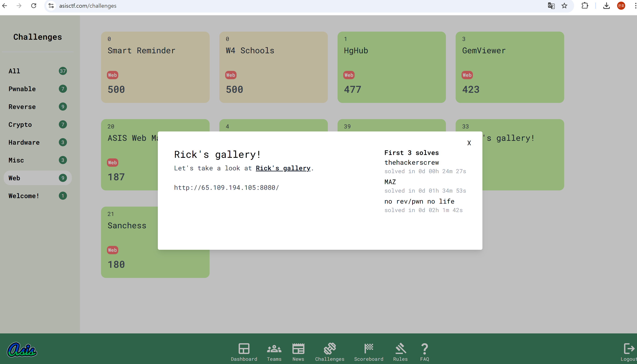
Task: Close the Rick's gallery dialog
Action: (469, 143)
